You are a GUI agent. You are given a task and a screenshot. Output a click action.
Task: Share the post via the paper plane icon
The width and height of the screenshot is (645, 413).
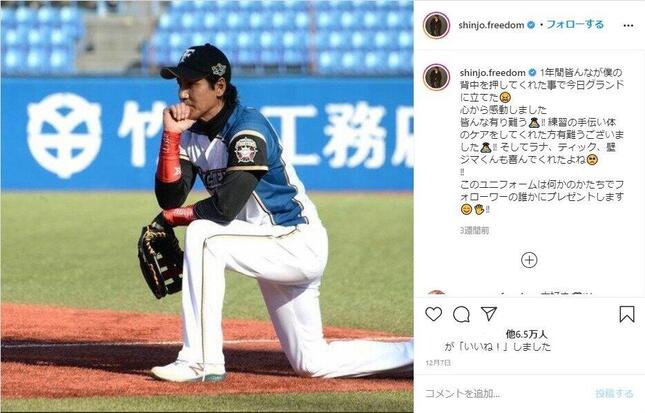[489, 314]
